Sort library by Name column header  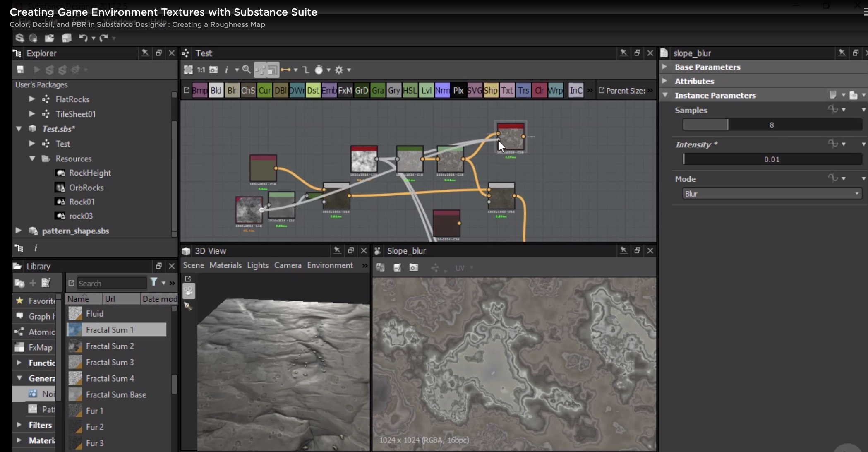point(84,299)
